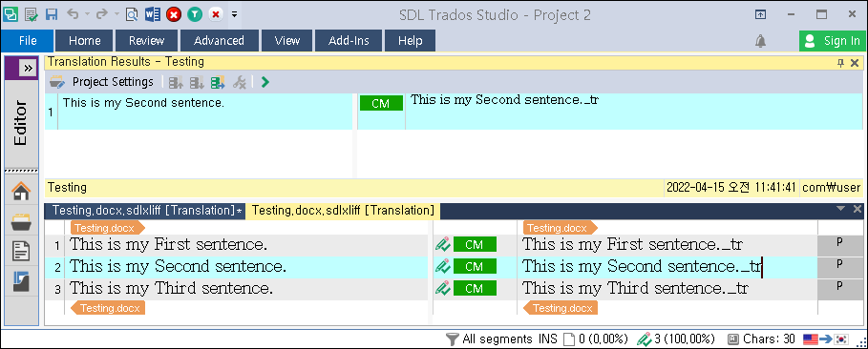Open the File menu
Screen dimensions: 868x349
pyautogui.click(x=28, y=40)
